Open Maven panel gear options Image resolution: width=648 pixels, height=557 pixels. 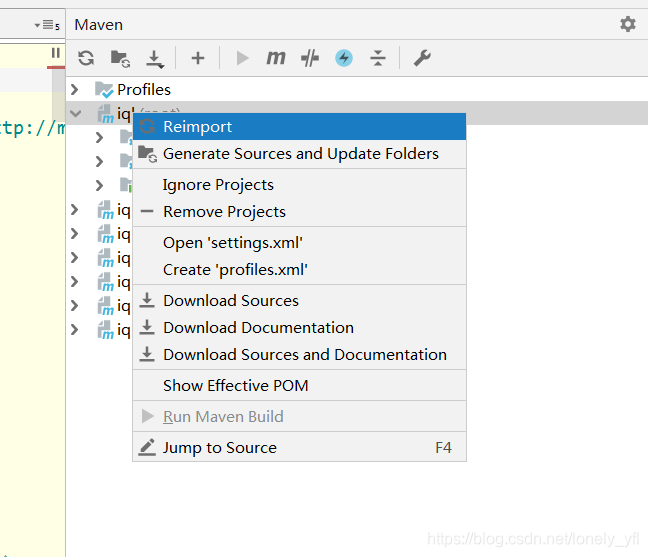(627, 24)
